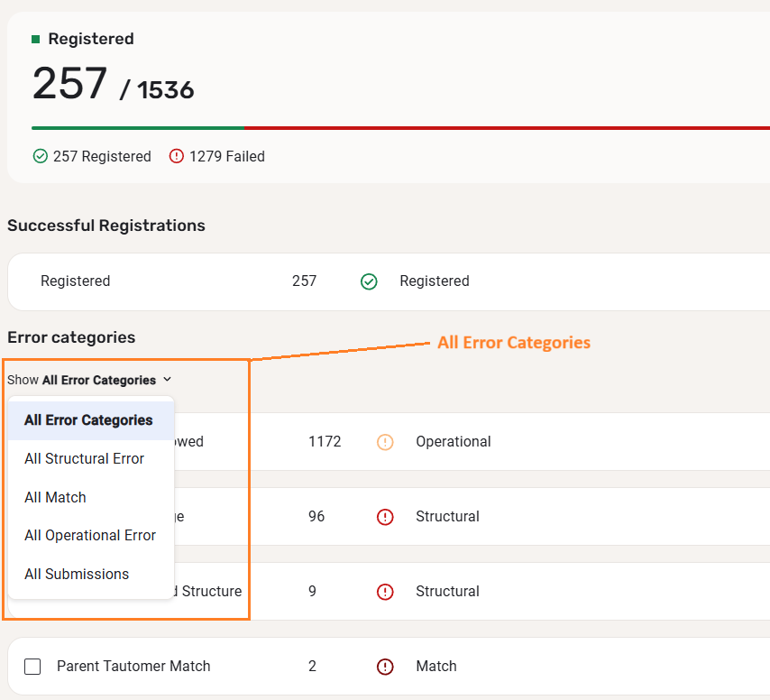Pick All Operational Error from the dropdown
This screenshot has height=700, width=770.
click(90, 535)
